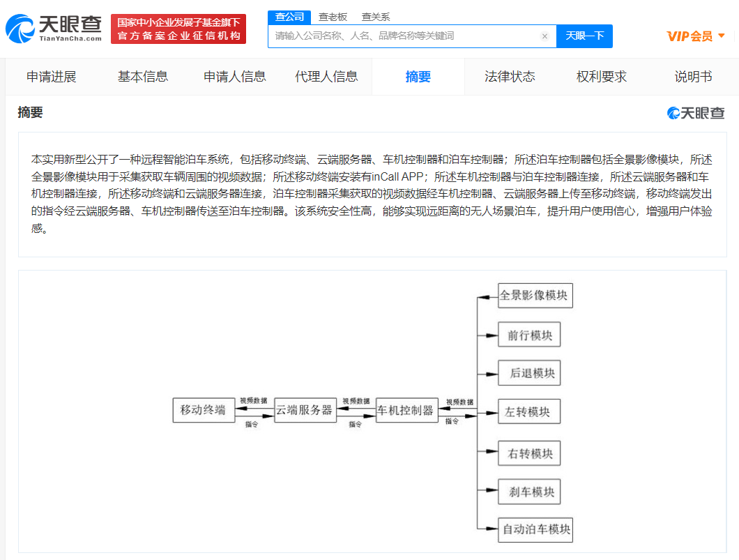739x560 pixels.
Task: Open the 代理人信息 tab
Action: [326, 77]
